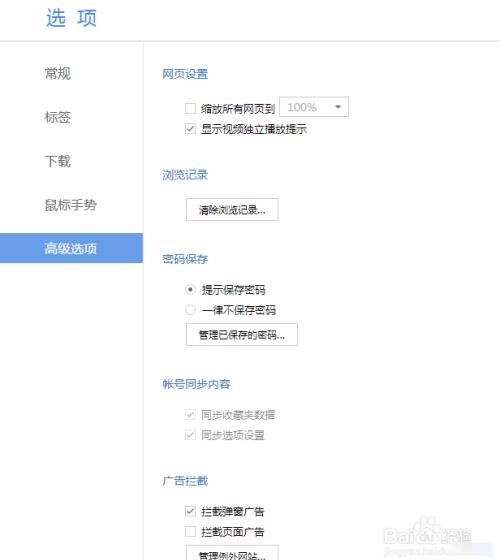Open the 下载 settings section

(58, 161)
